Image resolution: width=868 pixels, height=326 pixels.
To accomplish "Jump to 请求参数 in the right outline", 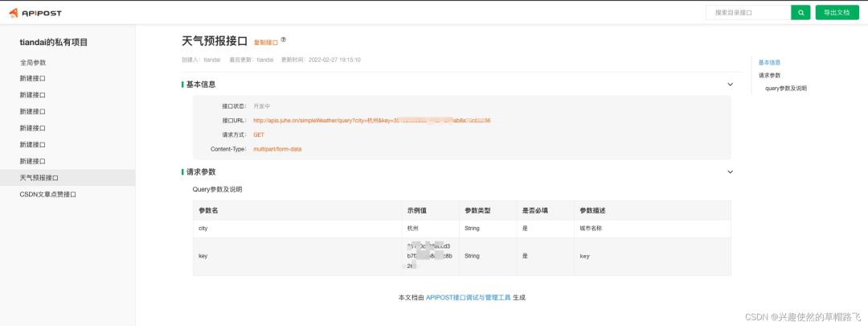I will pyautogui.click(x=769, y=75).
